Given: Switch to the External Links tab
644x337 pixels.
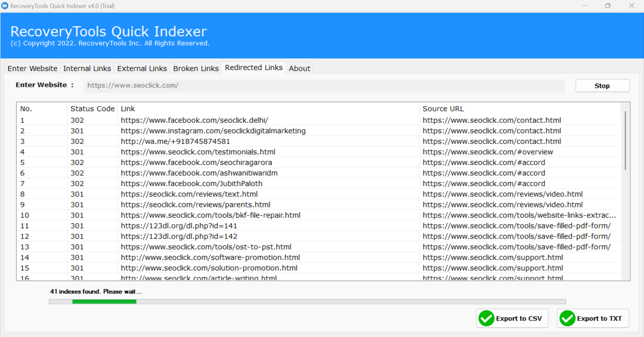Looking at the screenshot, I should coord(142,68).
